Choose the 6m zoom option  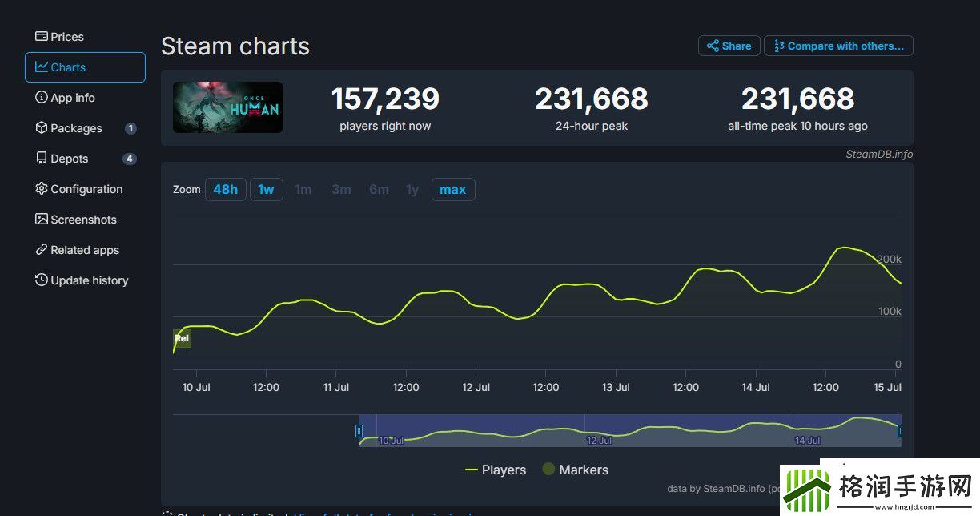(379, 189)
